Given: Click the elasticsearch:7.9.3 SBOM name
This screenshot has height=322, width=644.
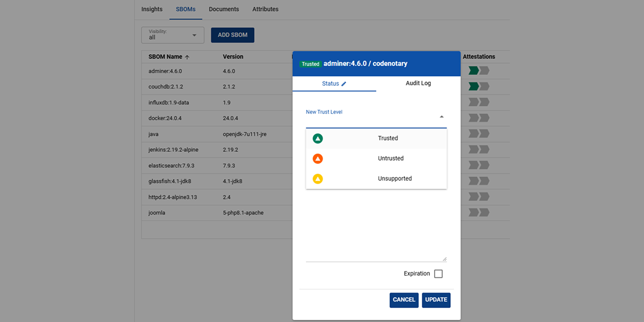Looking at the screenshot, I should click(172, 165).
